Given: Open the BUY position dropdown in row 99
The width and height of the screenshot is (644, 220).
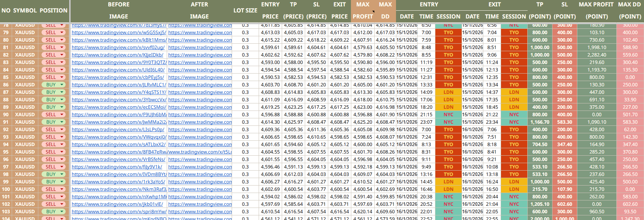Looking at the screenshot, I should (62, 182).
